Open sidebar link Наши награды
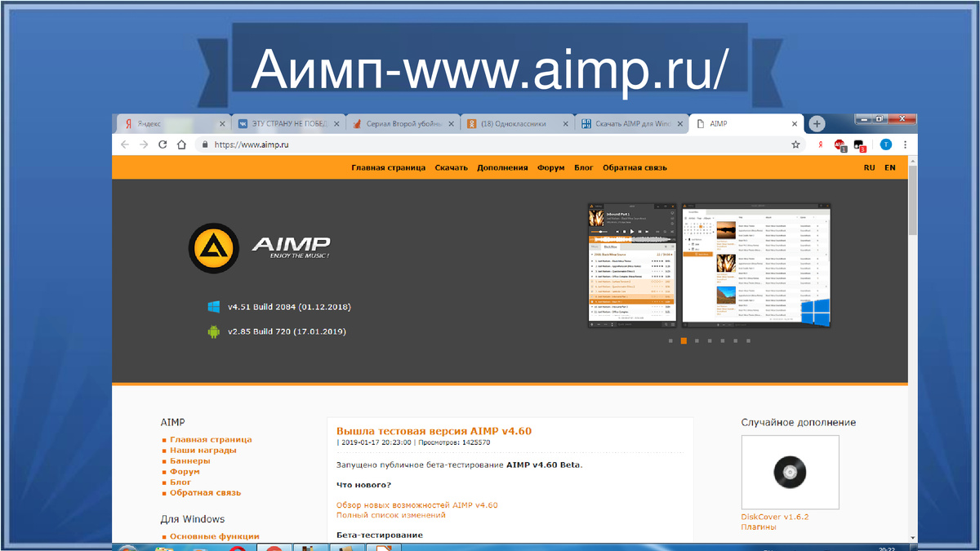This screenshot has width=980, height=551. tap(203, 450)
